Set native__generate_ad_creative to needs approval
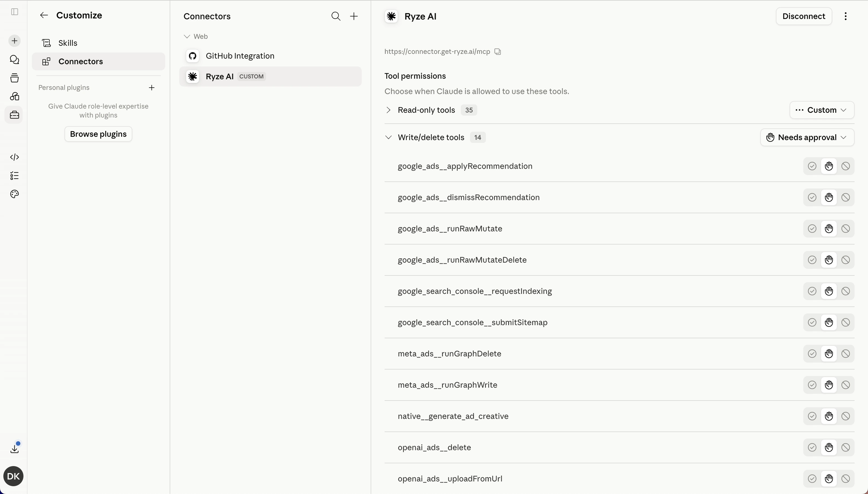The width and height of the screenshot is (868, 494). (829, 416)
